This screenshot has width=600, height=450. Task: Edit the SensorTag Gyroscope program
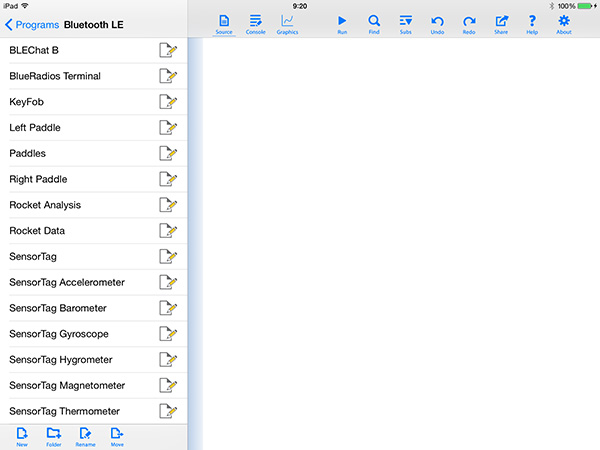pyautogui.click(x=168, y=334)
